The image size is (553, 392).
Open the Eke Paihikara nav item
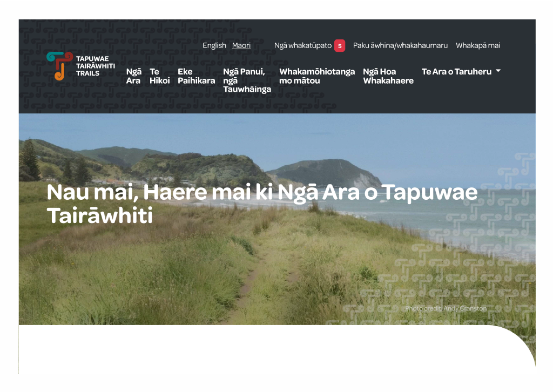pos(196,76)
